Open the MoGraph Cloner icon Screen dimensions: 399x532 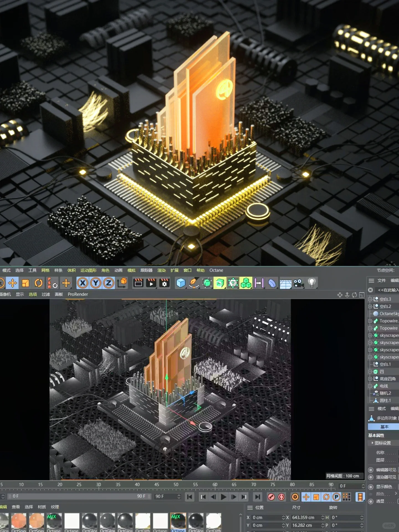click(x=233, y=283)
